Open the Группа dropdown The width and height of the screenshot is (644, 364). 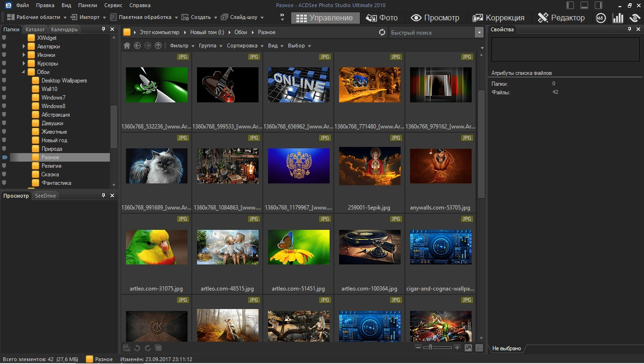click(x=211, y=45)
